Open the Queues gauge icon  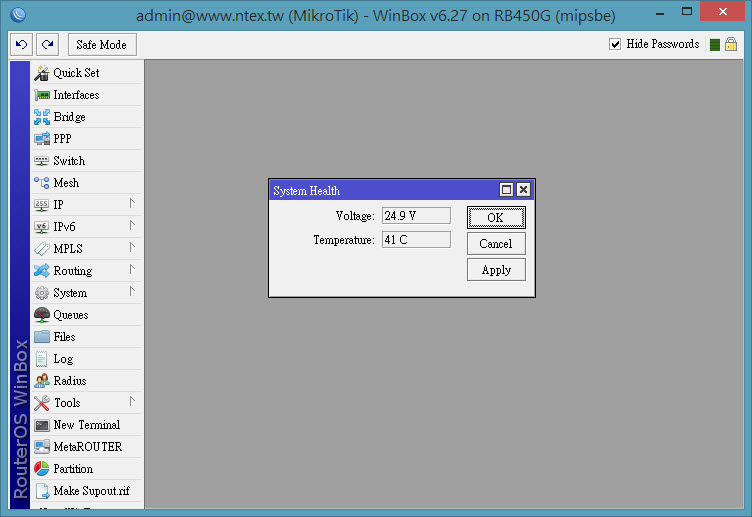[x=42, y=315]
